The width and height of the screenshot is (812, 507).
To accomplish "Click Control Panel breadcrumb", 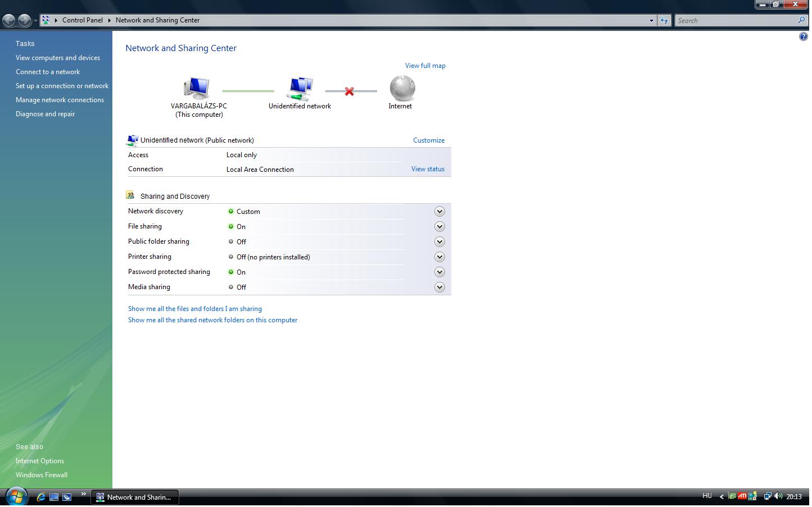I will 83,20.
